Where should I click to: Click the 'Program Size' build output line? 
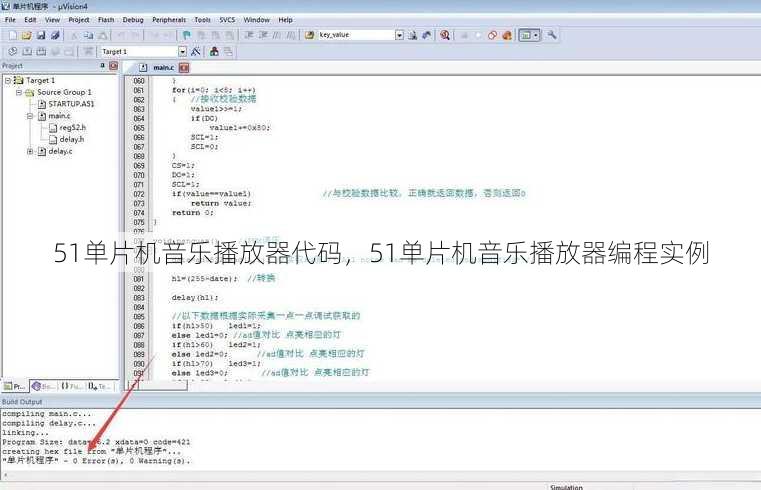point(96,442)
